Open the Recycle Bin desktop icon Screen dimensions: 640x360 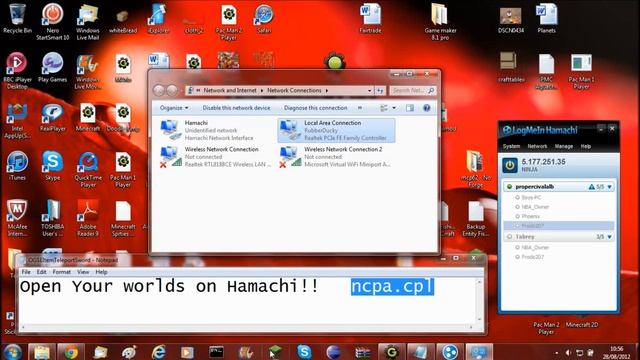tap(17, 18)
